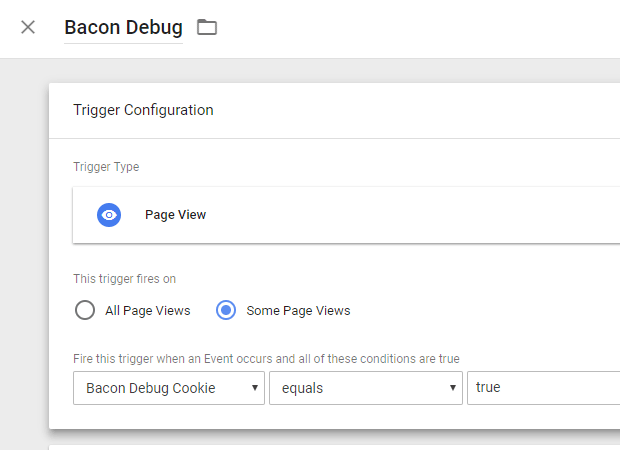Open the folder icon next to trigger name
Image resolution: width=620 pixels, height=450 pixels.
tap(207, 27)
